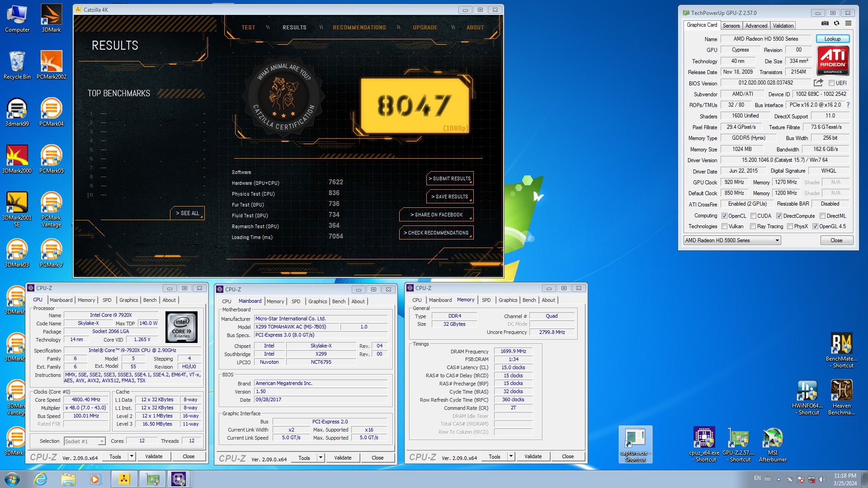Viewport: 868px width, 488px height.
Task: Open GPU selection dropdown in GPU-Z
Action: coord(732,240)
